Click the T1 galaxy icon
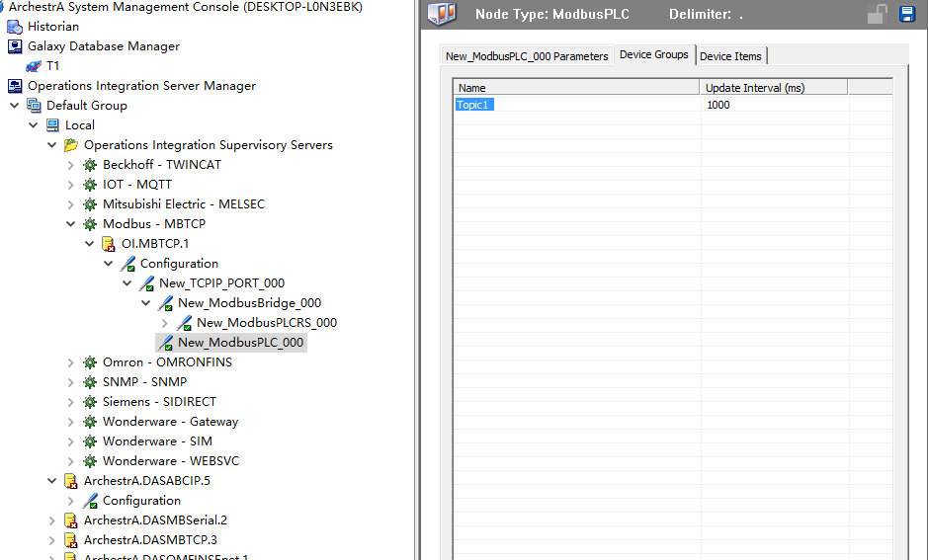The width and height of the screenshot is (928, 560). point(34,66)
